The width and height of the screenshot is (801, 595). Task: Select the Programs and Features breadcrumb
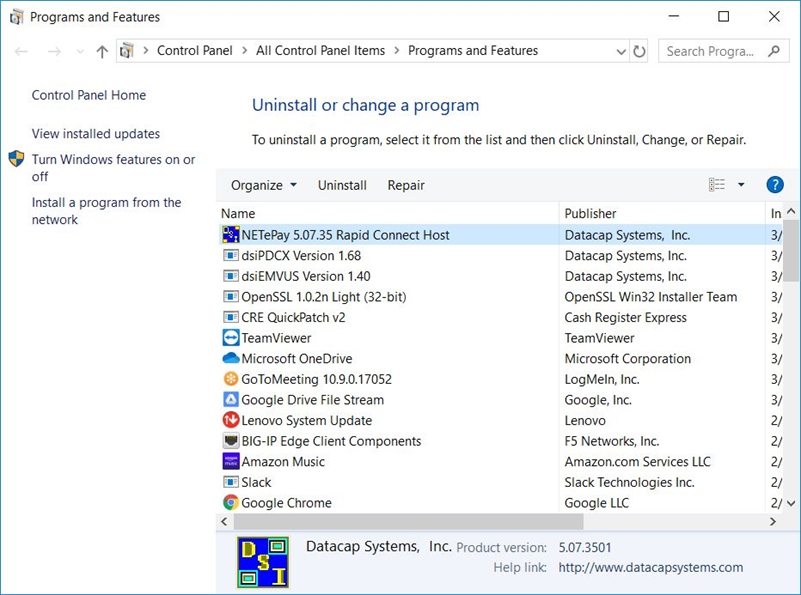click(x=473, y=51)
